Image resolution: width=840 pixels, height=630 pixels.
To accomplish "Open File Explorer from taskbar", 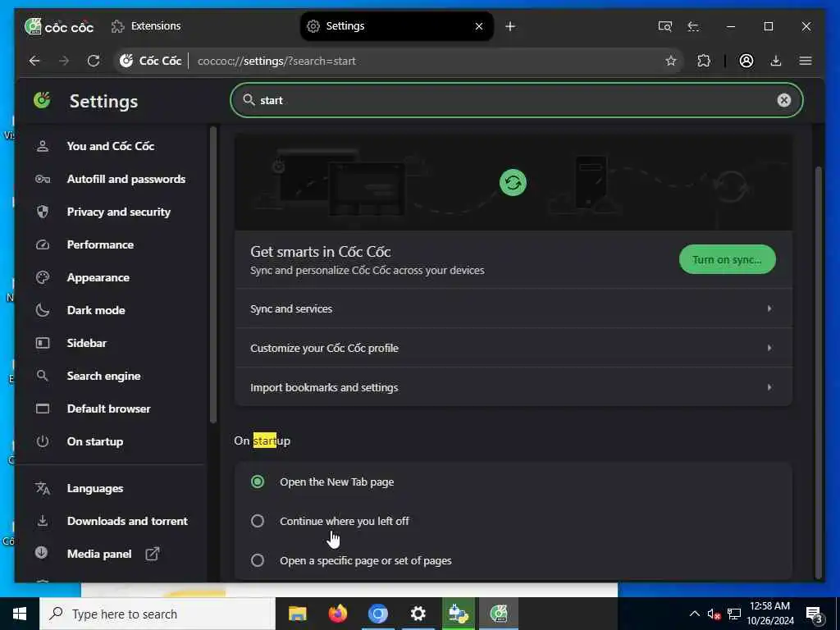I will [x=297, y=614].
